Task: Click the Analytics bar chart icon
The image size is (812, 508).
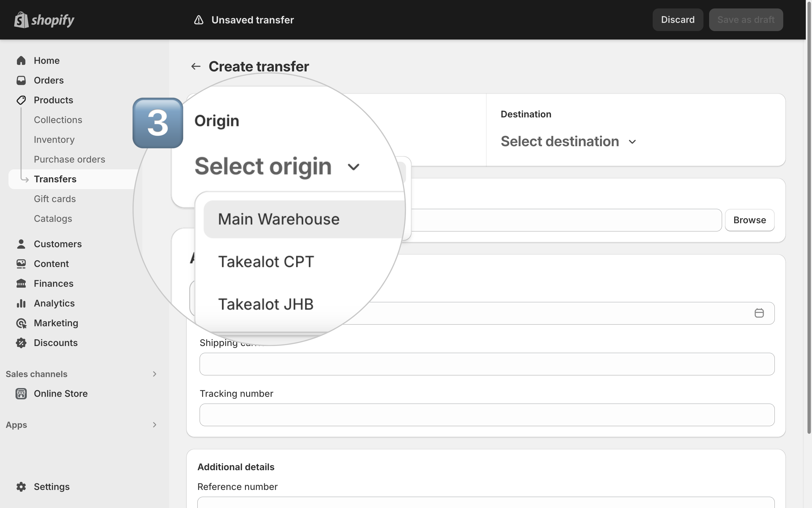Action: [x=21, y=303]
